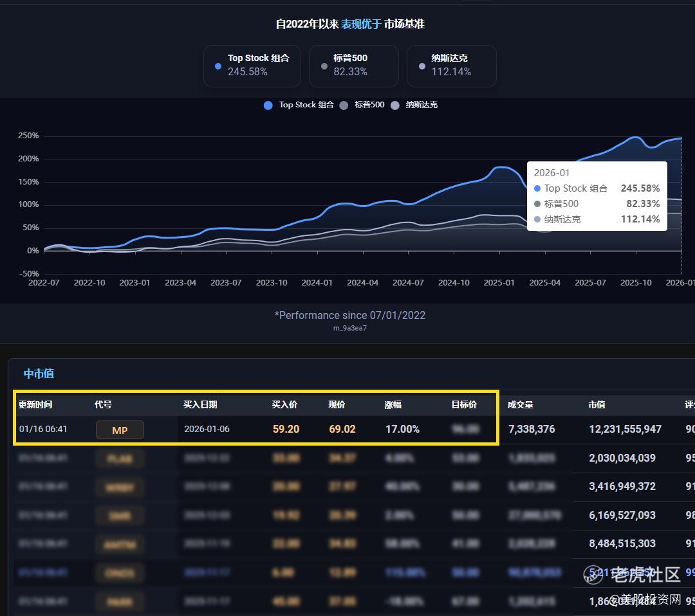Click the 成交量 column header

click(x=520, y=404)
